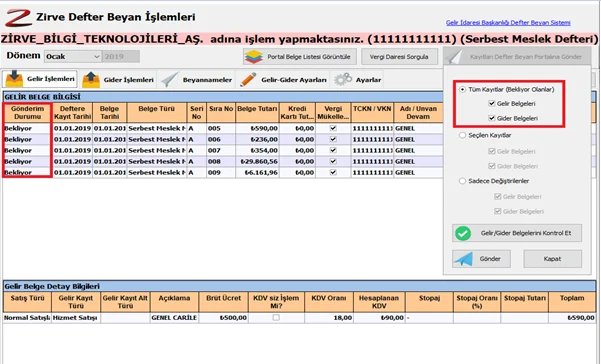601x364 pixels.
Task: Click the Kapat button
Action: (552, 259)
